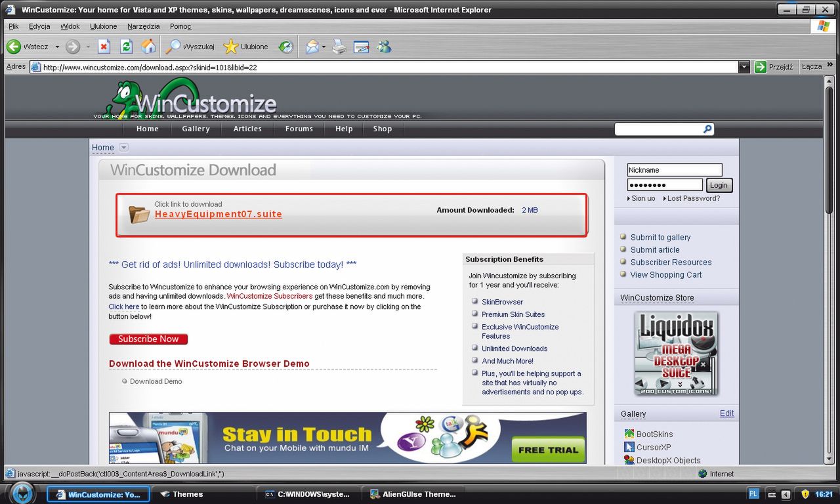Screen dimensions: 840x504
Task: Open the Liquidox Mega Desktop Suite thumbnail
Action: point(676,353)
